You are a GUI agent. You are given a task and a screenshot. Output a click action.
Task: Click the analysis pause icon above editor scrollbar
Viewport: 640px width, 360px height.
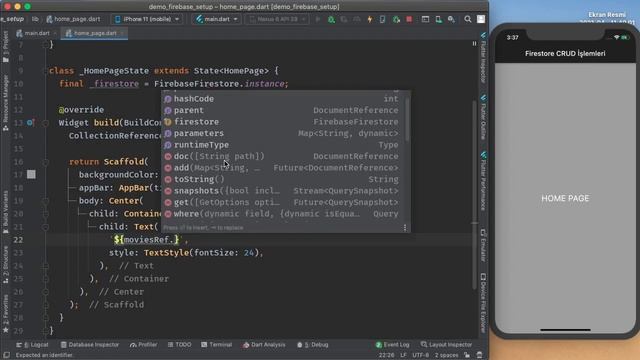click(474, 44)
